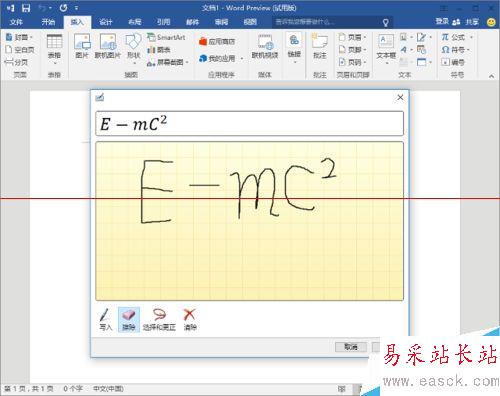Undo the last action

pos(42,8)
